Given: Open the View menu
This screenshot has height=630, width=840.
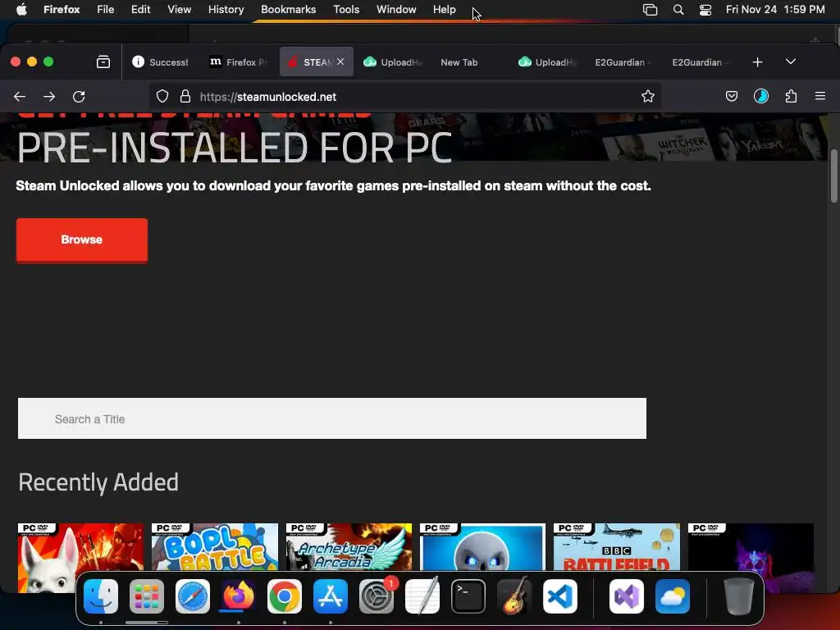Looking at the screenshot, I should coord(179,9).
